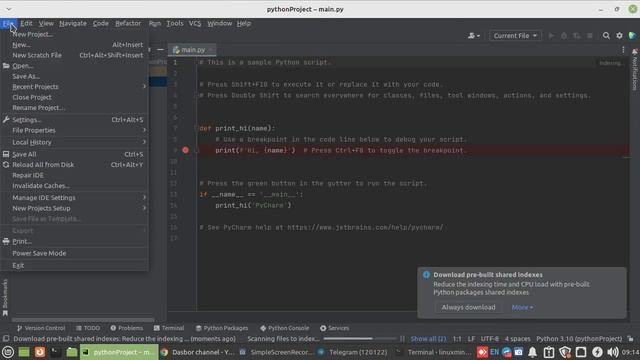Open the Edit menu
The width and height of the screenshot is (640, 360).
[27, 24]
